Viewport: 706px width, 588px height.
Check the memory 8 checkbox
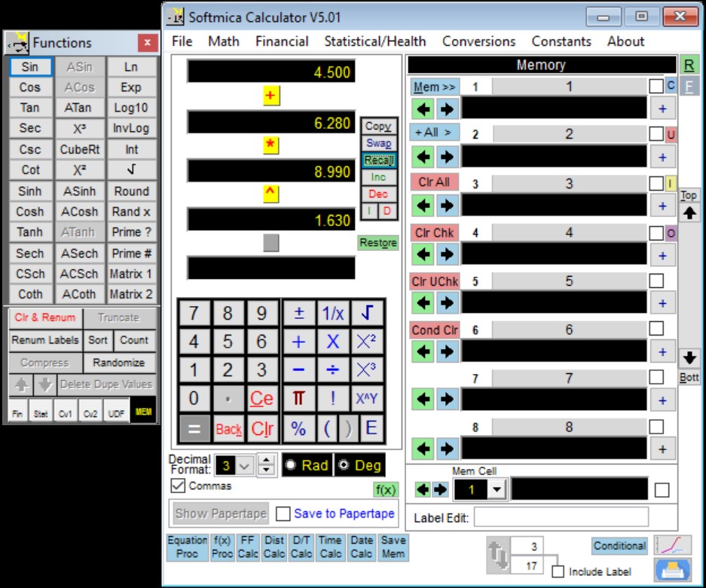click(x=656, y=427)
